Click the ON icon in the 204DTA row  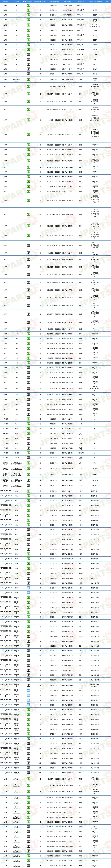[29, 486]
